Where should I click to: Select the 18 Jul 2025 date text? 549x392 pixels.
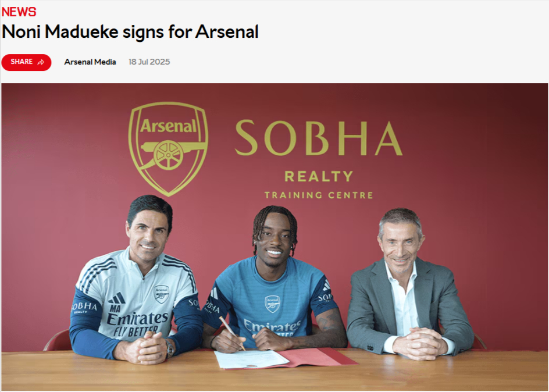tap(149, 62)
